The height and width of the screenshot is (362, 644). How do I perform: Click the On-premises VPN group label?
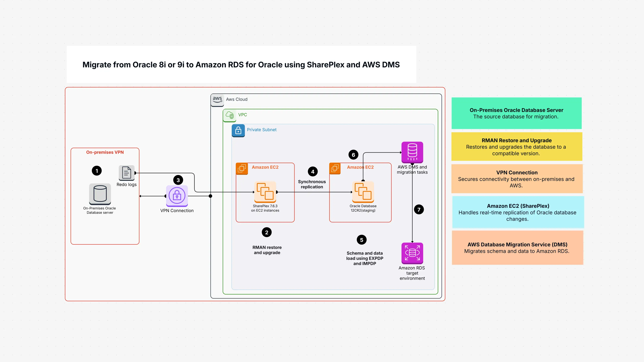(105, 152)
